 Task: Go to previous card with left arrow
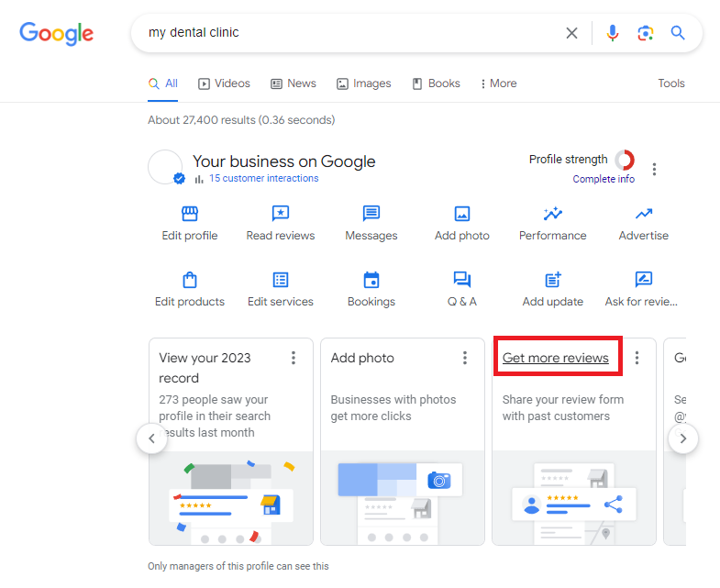pyautogui.click(x=152, y=438)
